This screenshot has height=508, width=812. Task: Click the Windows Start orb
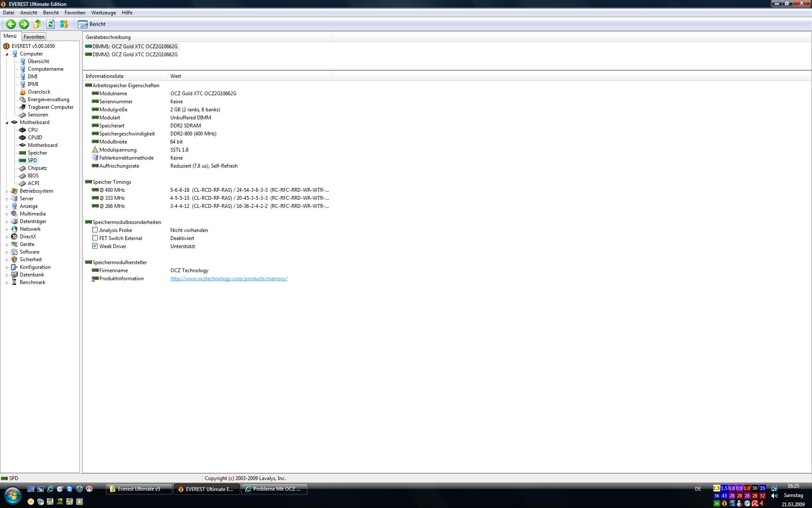coord(13,495)
